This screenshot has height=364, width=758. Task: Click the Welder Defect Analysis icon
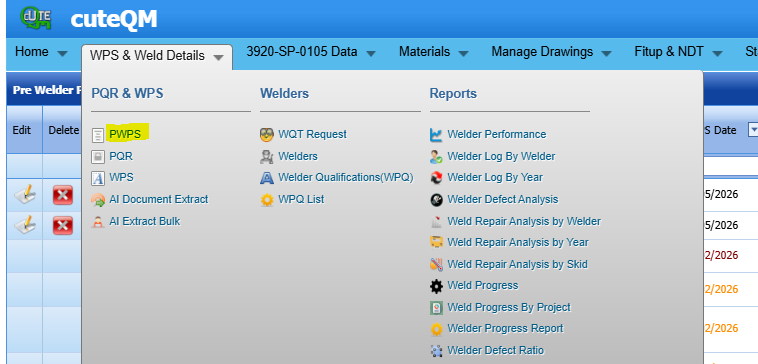[436, 200]
